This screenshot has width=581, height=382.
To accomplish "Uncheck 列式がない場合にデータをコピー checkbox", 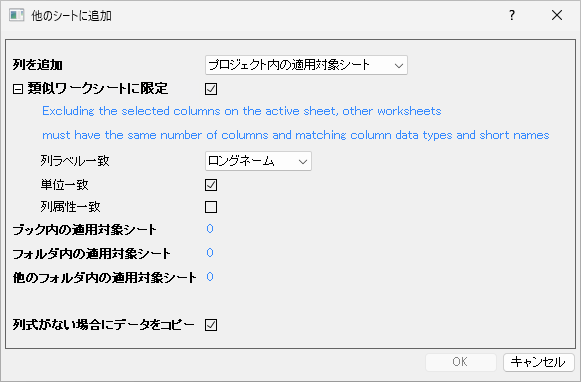I will coord(211,325).
